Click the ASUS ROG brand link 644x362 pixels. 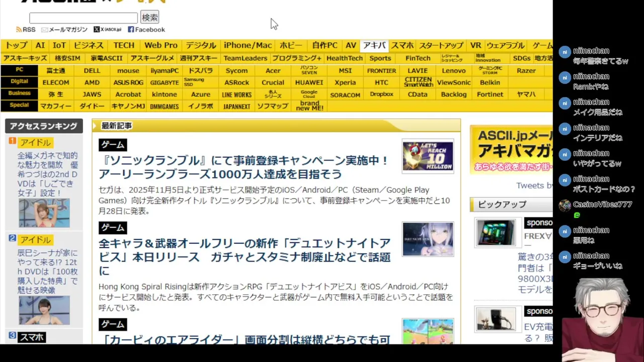coord(128,82)
